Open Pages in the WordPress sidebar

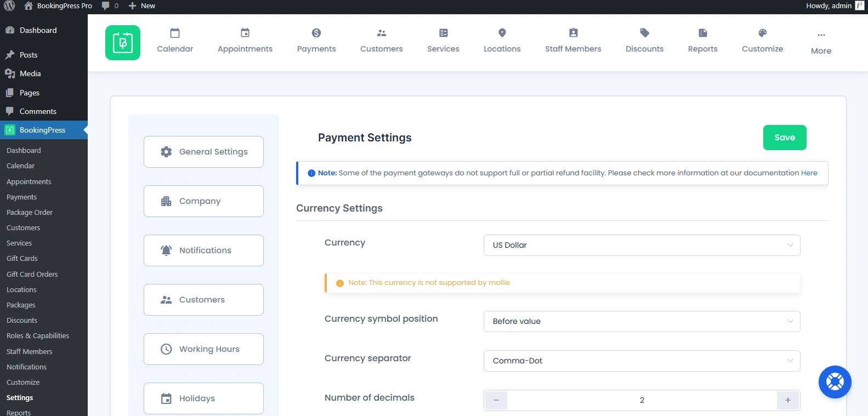[x=44, y=93]
